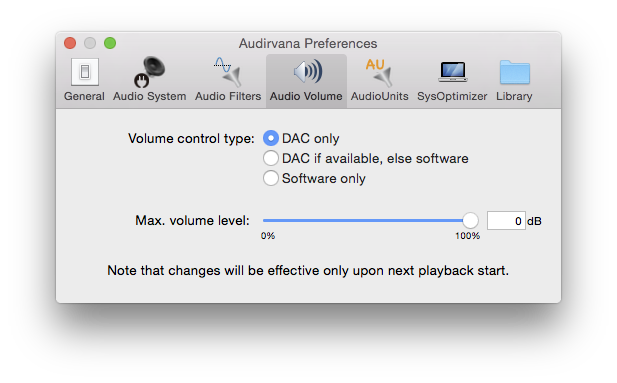This screenshot has width=617, height=383.
Task: Click the AudioUnits text label
Action: tap(379, 96)
